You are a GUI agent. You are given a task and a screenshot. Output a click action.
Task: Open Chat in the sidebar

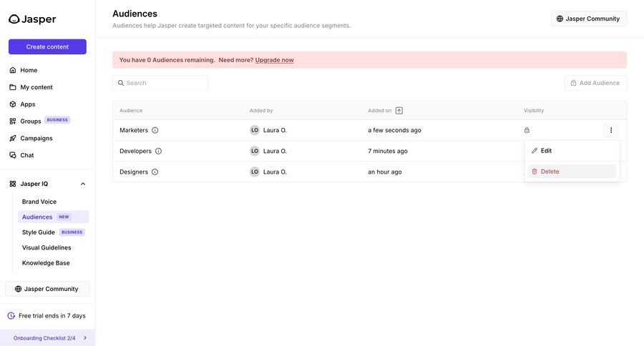pyautogui.click(x=27, y=155)
